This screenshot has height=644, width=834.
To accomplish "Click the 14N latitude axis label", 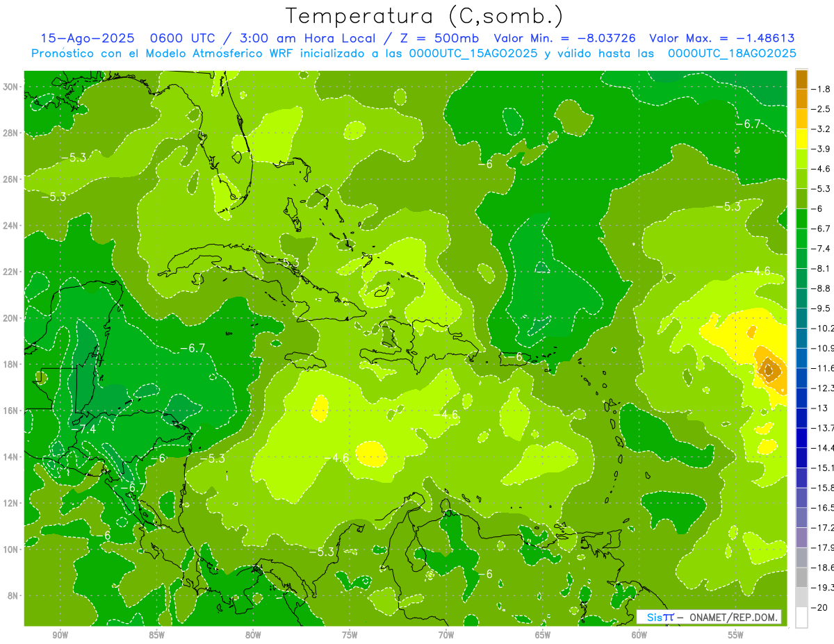I will click(12, 456).
